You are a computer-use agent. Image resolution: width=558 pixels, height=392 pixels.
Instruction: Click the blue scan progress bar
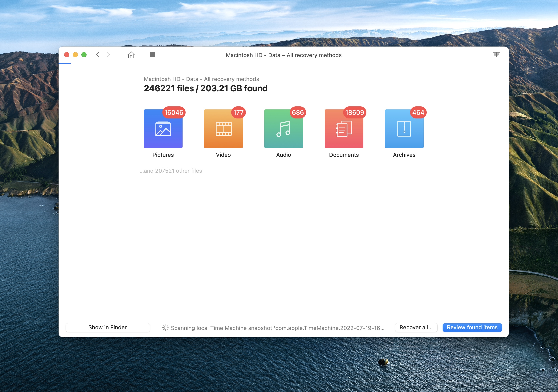pyautogui.click(x=65, y=64)
